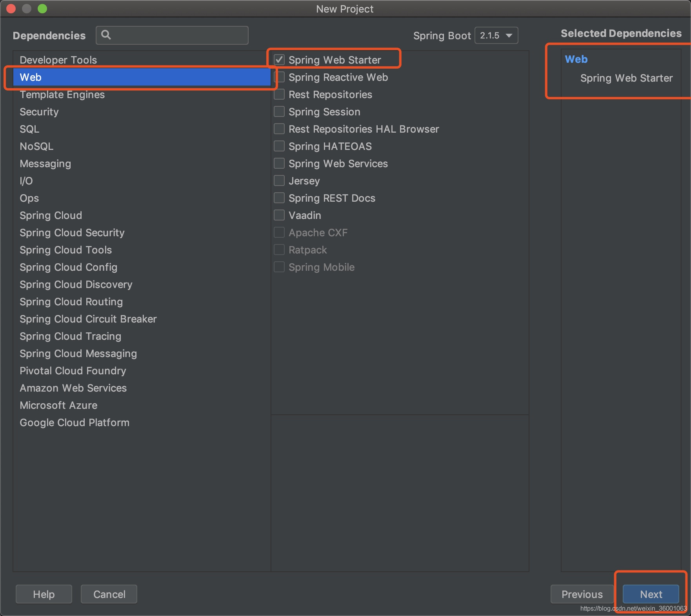Open the Pivotal Cloud Foundry category

click(x=142, y=370)
